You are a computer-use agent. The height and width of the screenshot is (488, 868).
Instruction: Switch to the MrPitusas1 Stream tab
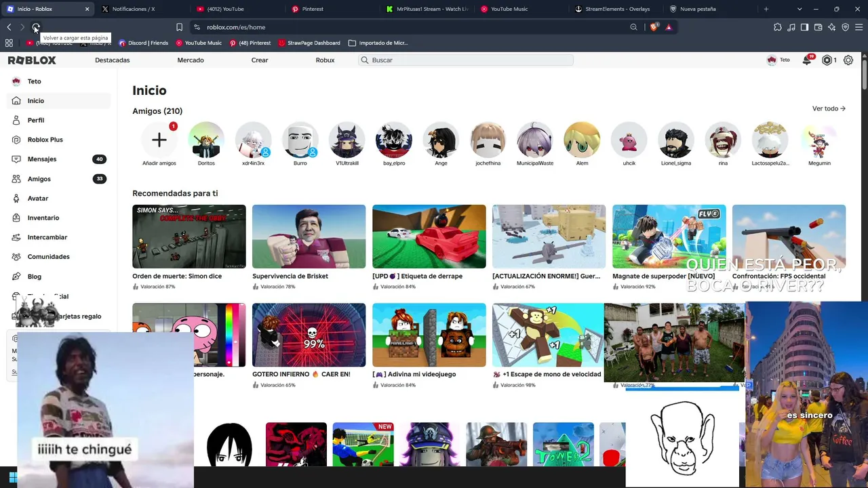coord(425,9)
